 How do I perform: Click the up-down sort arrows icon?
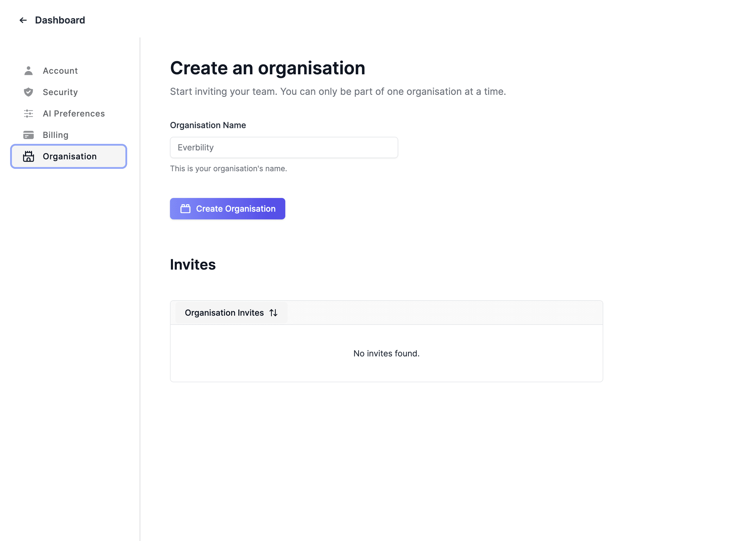click(273, 313)
